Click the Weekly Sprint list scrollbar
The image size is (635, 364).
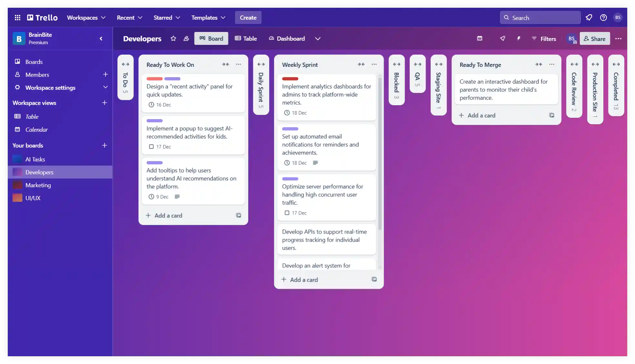coord(380,153)
